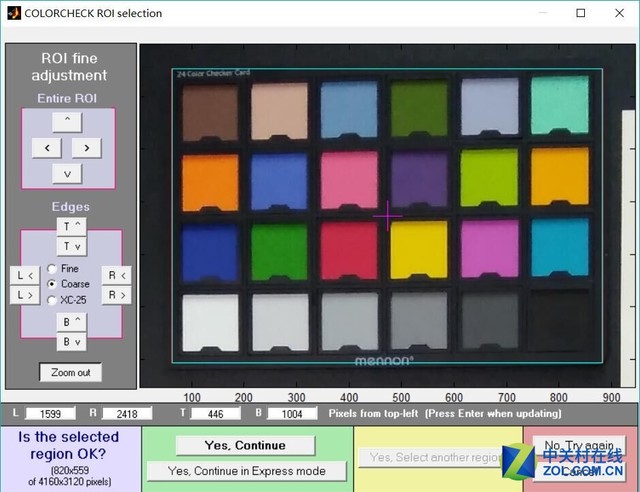
Task: Click the lime green patch in second row
Action: [x=489, y=177]
